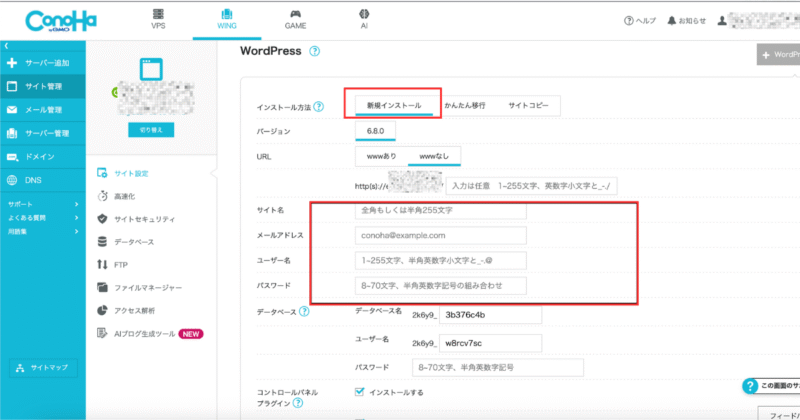Click the WordPress パスワード input field
This screenshot has width=800, height=420.
[x=441, y=286]
